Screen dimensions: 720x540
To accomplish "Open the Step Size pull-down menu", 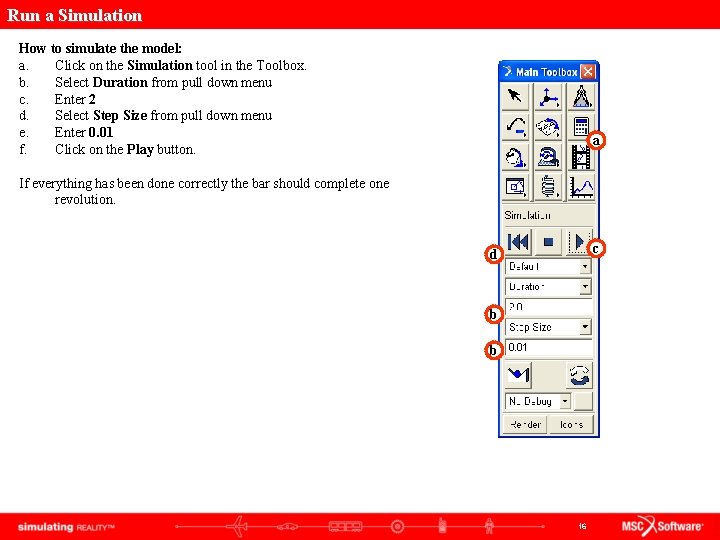I will click(x=548, y=327).
